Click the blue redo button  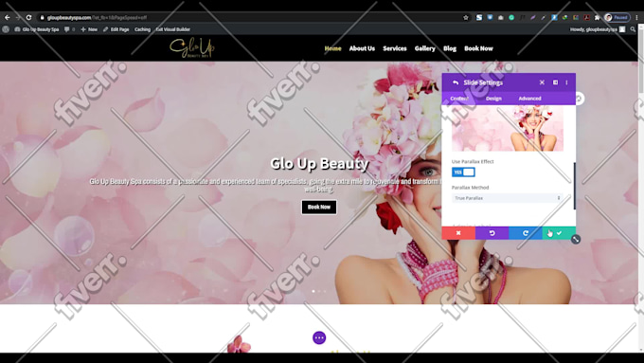point(526,233)
